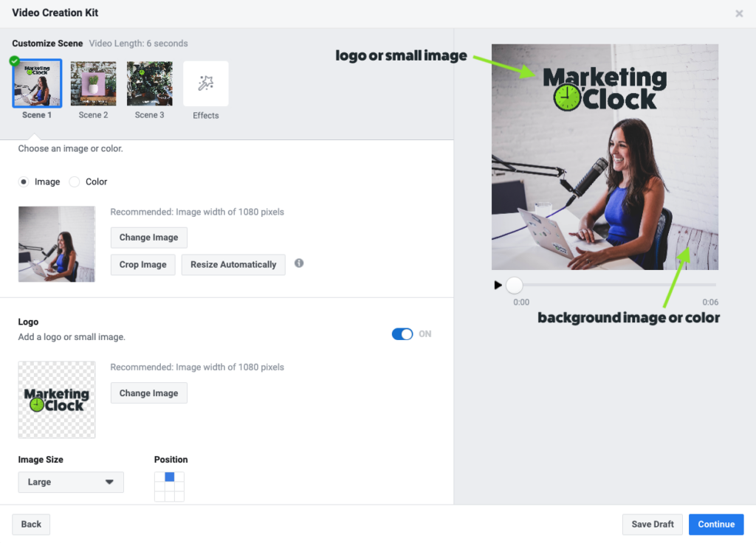Switch to the Scene 3 thumbnail
This screenshot has width=756, height=543.
point(149,83)
